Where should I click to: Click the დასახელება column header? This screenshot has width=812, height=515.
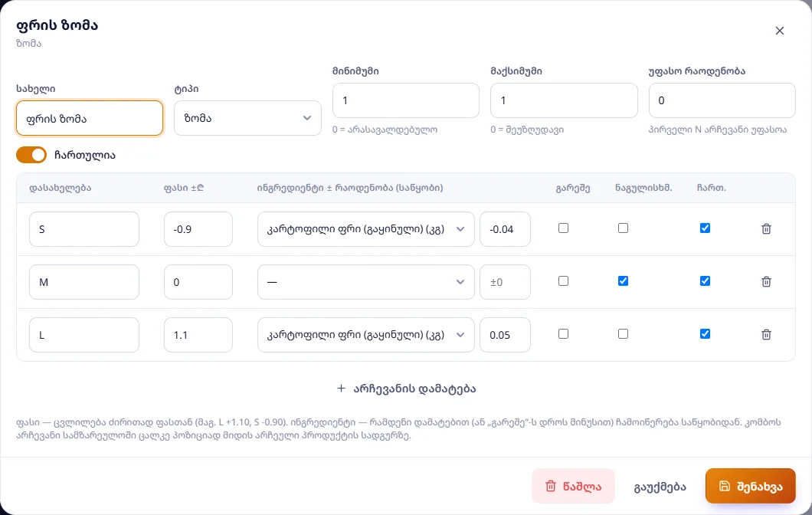tap(60, 188)
